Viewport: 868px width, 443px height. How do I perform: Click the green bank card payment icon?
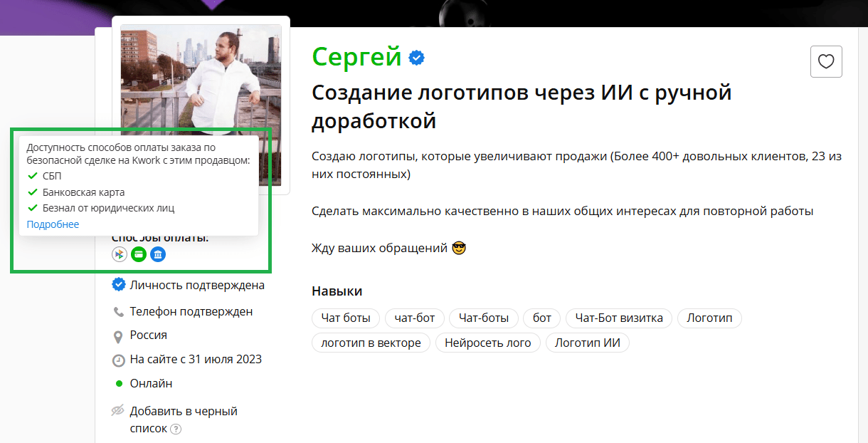click(x=139, y=254)
